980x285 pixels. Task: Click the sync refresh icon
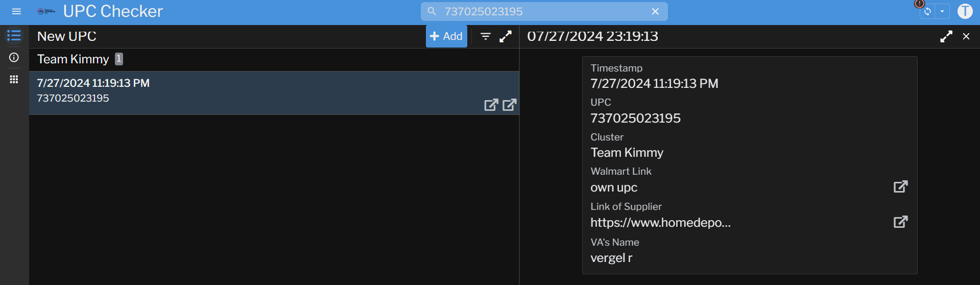tap(927, 11)
